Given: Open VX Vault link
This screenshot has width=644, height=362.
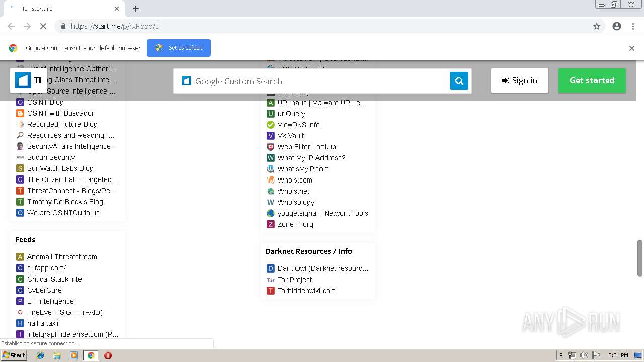Looking at the screenshot, I should 291,136.
